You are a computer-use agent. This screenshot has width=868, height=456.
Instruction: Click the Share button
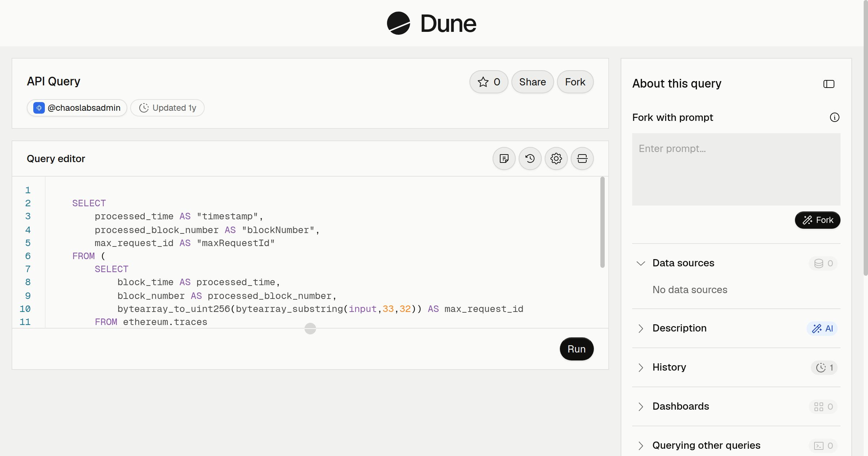[x=532, y=82]
